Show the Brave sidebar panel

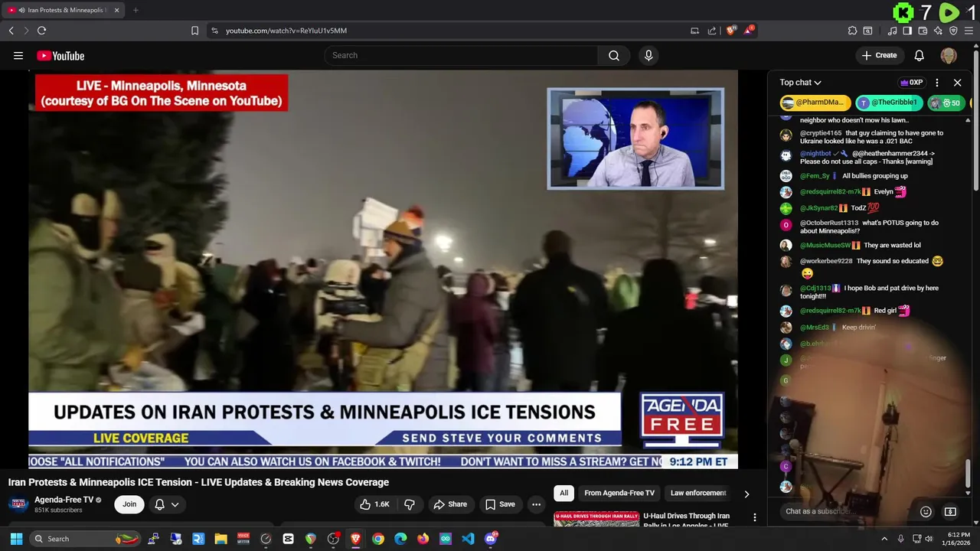[907, 31]
